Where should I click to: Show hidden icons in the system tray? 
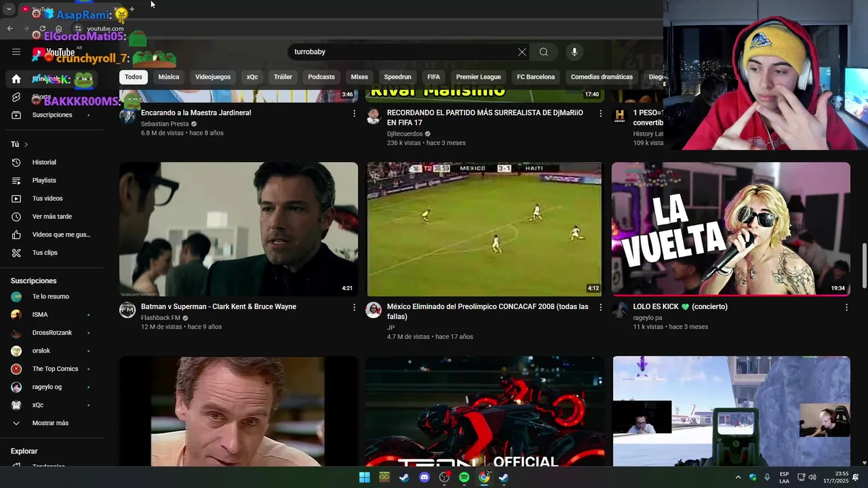738,477
